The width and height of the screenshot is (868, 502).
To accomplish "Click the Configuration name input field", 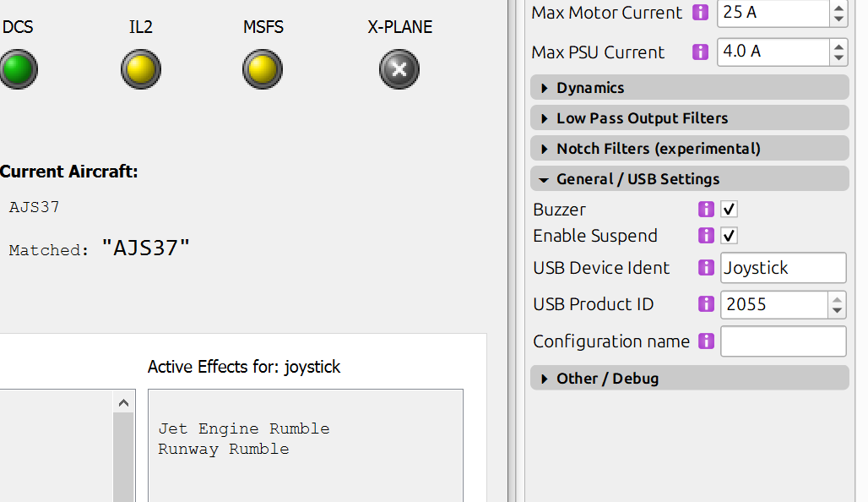I will click(782, 341).
